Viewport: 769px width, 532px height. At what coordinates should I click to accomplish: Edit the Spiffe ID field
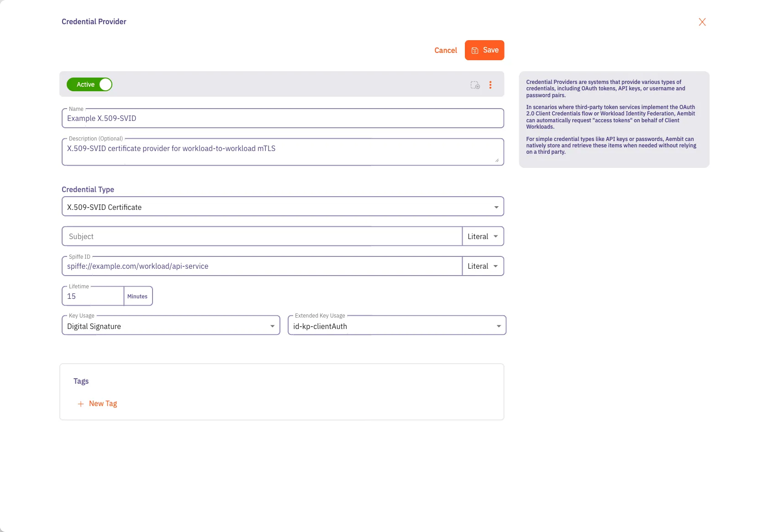pos(262,266)
